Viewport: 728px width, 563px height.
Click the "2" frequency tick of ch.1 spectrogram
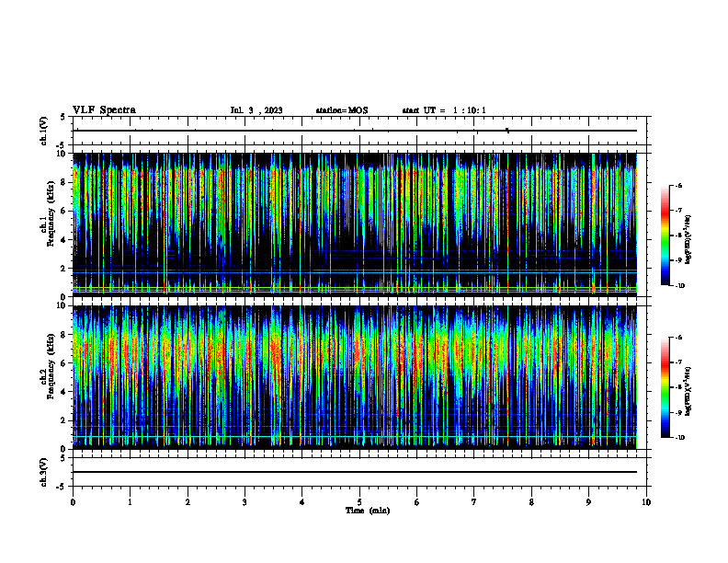[64, 269]
